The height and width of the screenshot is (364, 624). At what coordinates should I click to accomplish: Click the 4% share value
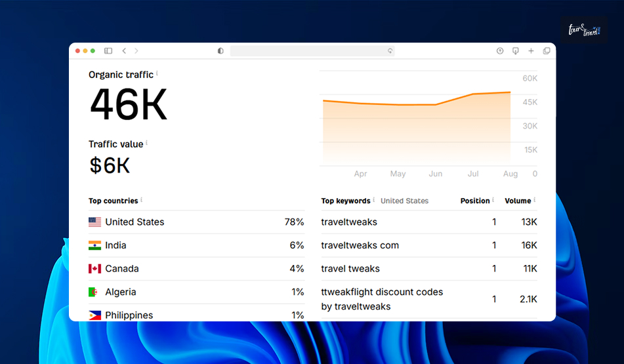pyautogui.click(x=297, y=269)
